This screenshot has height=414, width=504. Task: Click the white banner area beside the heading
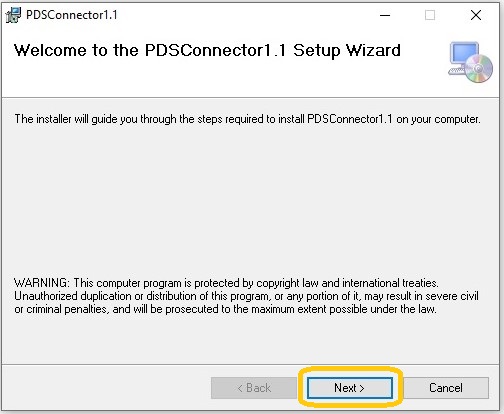[423, 77]
